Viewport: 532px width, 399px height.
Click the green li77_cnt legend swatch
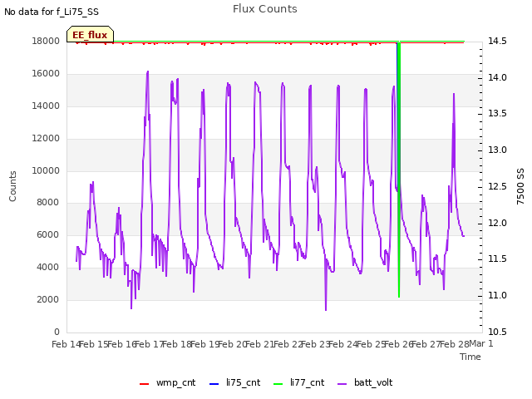pos(278,384)
